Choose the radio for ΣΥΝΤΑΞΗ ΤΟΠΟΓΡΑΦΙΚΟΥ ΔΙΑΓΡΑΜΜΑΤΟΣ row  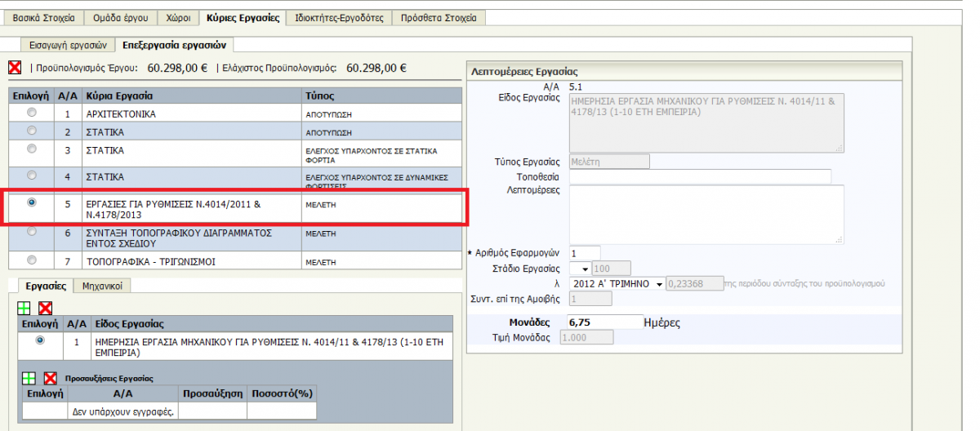[x=32, y=232]
